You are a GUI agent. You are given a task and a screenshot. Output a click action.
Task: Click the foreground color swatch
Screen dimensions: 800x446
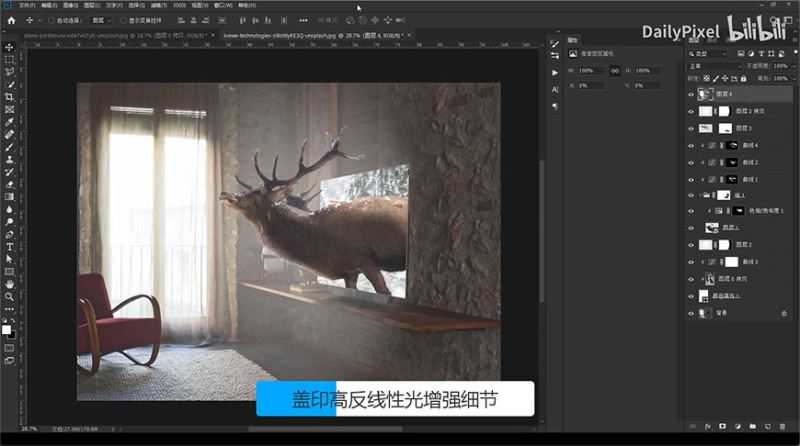click(x=7, y=328)
